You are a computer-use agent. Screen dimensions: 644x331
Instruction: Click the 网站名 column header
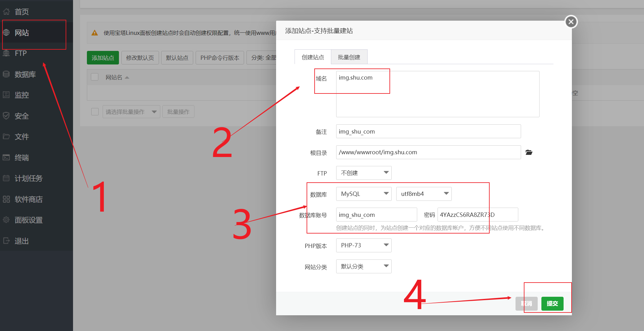click(x=114, y=77)
